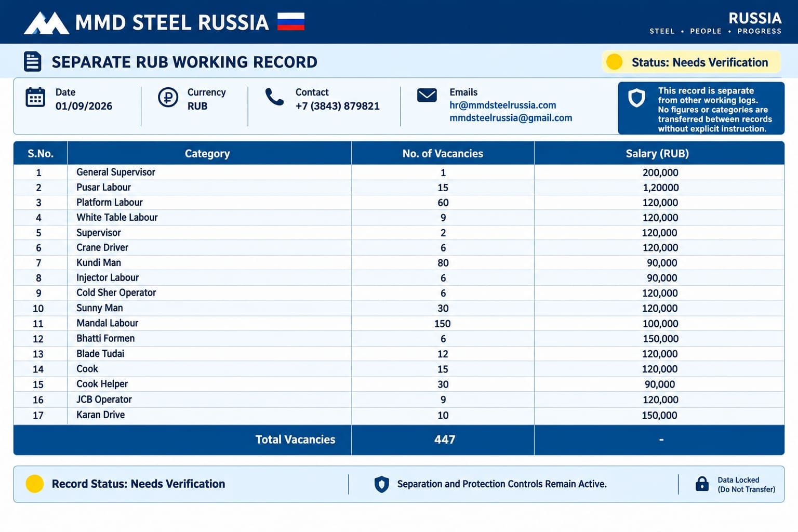The height and width of the screenshot is (532, 798).
Task: Click the Sunny Man category cell
Action: click(209, 308)
